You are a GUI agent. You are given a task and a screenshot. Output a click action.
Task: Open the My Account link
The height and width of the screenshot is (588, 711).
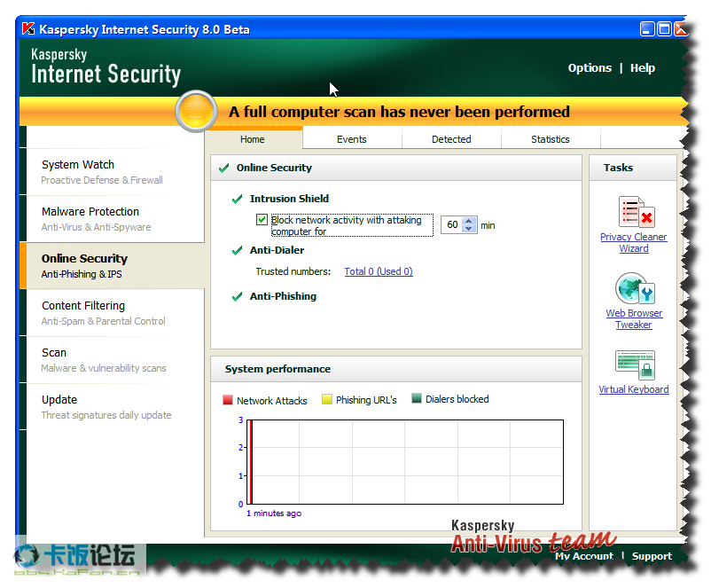[584, 556]
